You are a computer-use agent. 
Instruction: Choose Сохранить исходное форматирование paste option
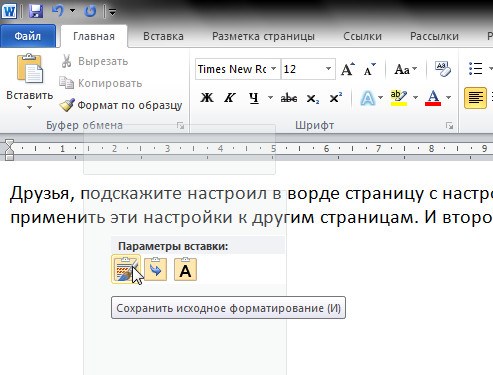(126, 269)
